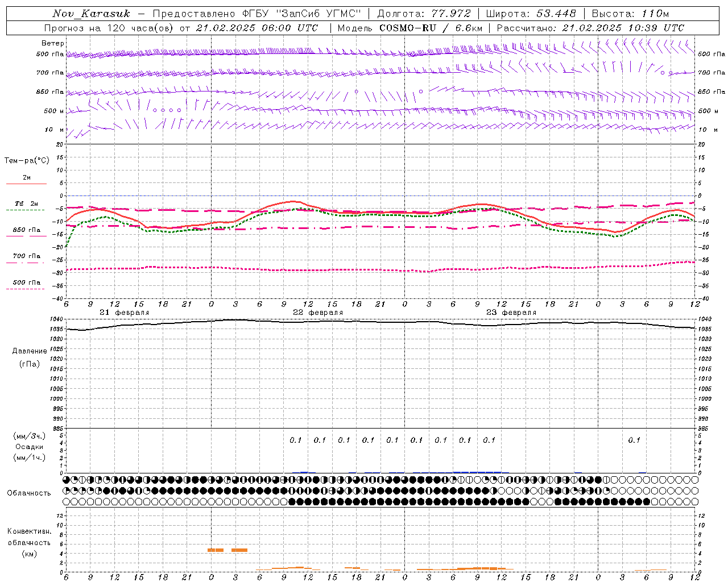728x582 pixels.
Task: Click the Конвективн. panel label
Action: click(30, 531)
